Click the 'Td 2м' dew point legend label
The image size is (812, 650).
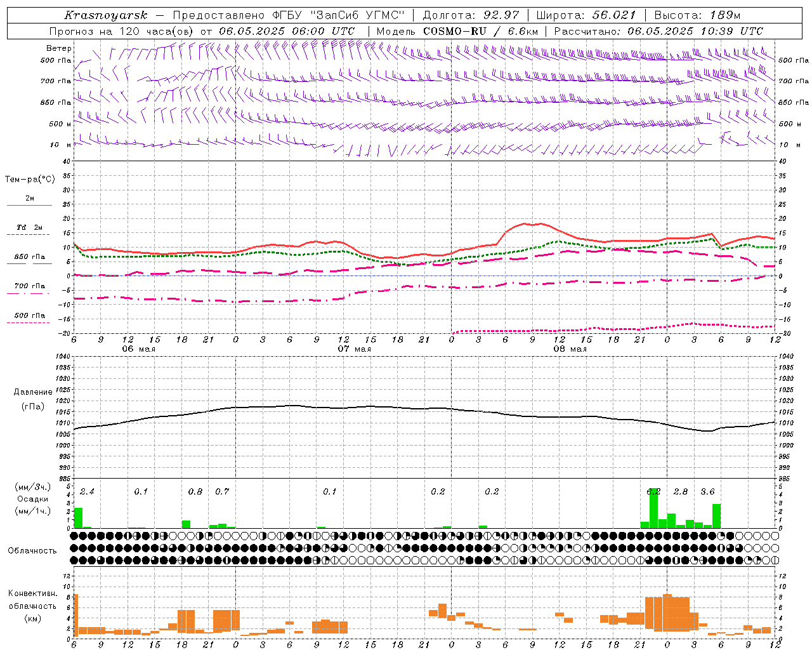coord(29,227)
